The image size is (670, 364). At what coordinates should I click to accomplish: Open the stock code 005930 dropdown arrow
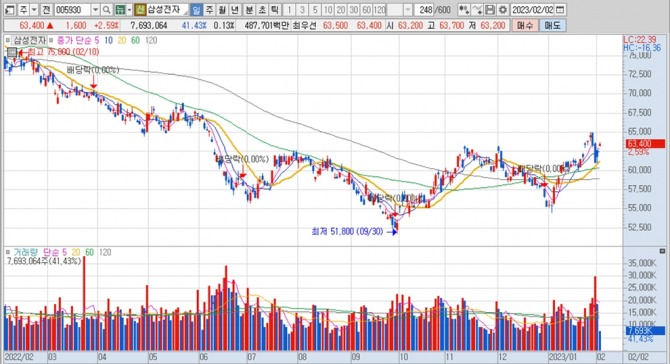[96, 9]
